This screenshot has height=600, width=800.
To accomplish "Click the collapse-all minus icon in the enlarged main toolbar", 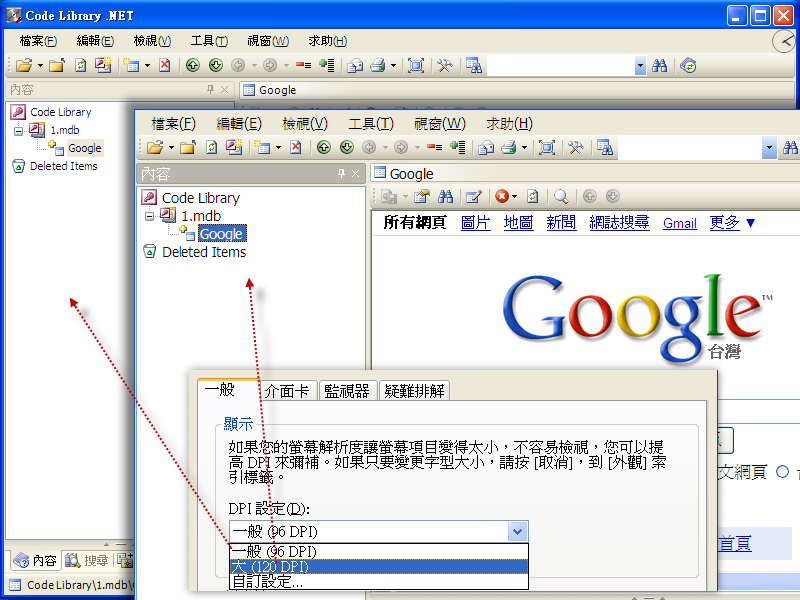I will tap(434, 147).
